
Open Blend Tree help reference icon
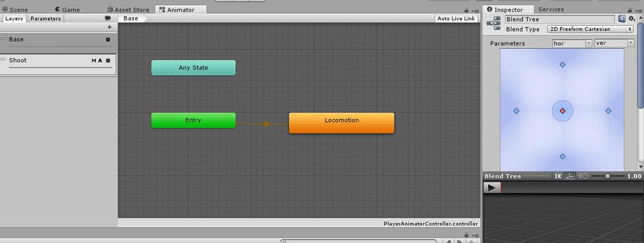(622, 19)
